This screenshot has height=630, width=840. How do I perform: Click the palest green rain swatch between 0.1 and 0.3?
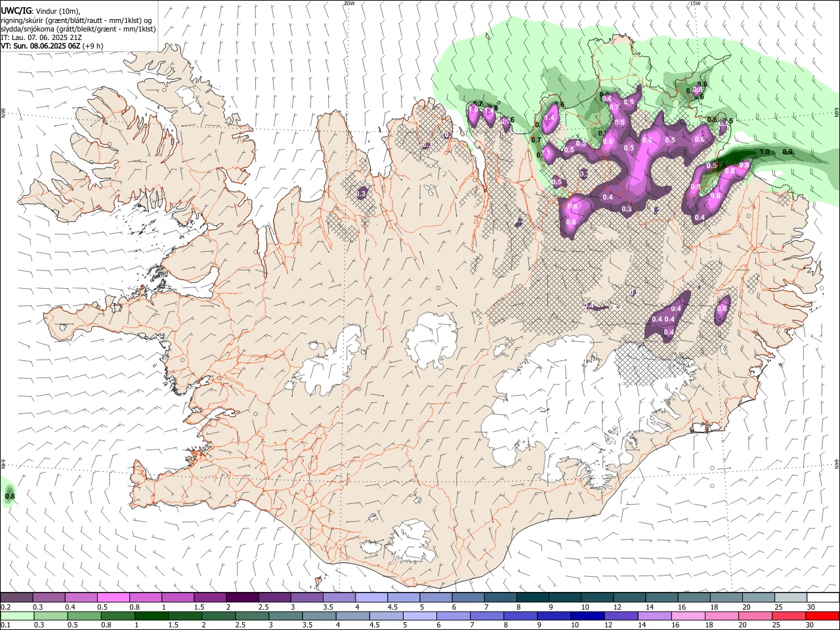(x=16, y=616)
